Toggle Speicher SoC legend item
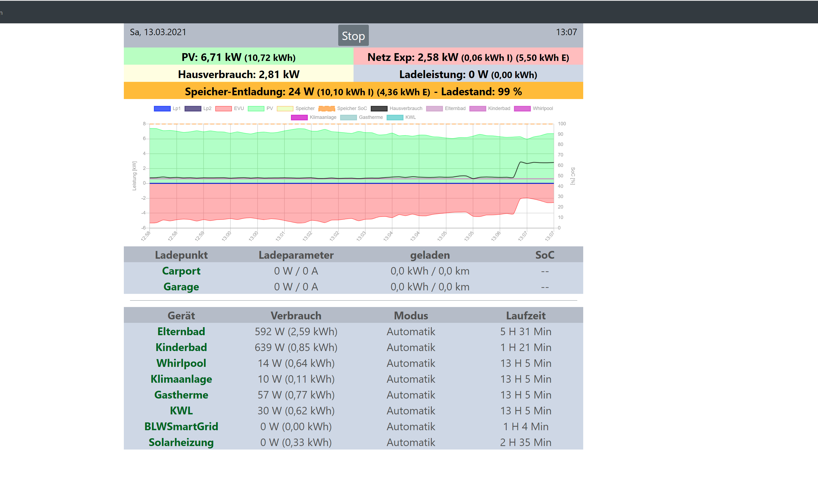Image resolution: width=818 pixels, height=504 pixels. (x=327, y=109)
